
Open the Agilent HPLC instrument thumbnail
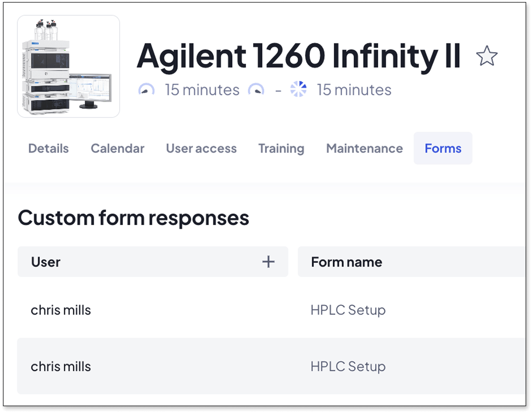(69, 66)
